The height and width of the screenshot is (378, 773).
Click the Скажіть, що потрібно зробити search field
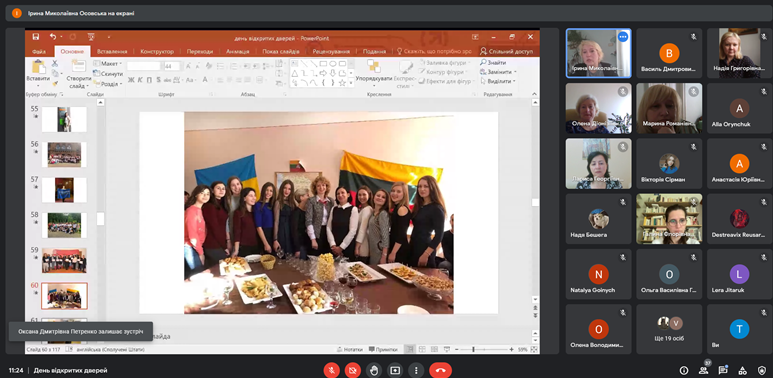pyautogui.click(x=434, y=51)
